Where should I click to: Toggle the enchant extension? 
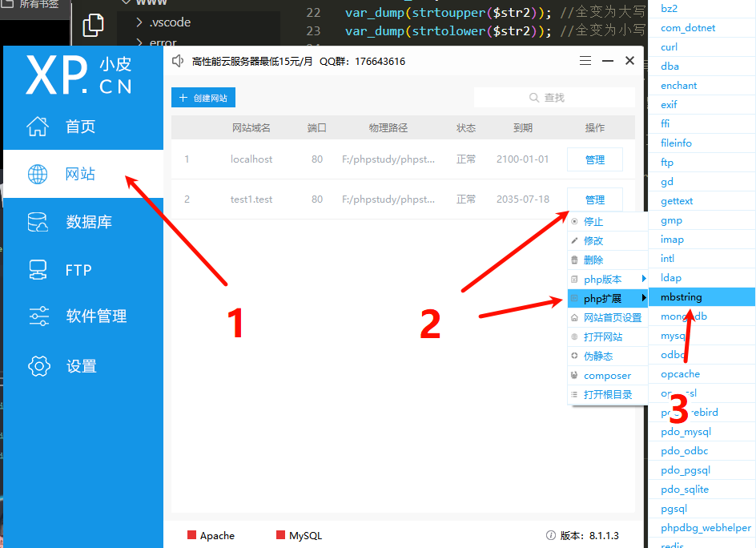tap(702, 86)
